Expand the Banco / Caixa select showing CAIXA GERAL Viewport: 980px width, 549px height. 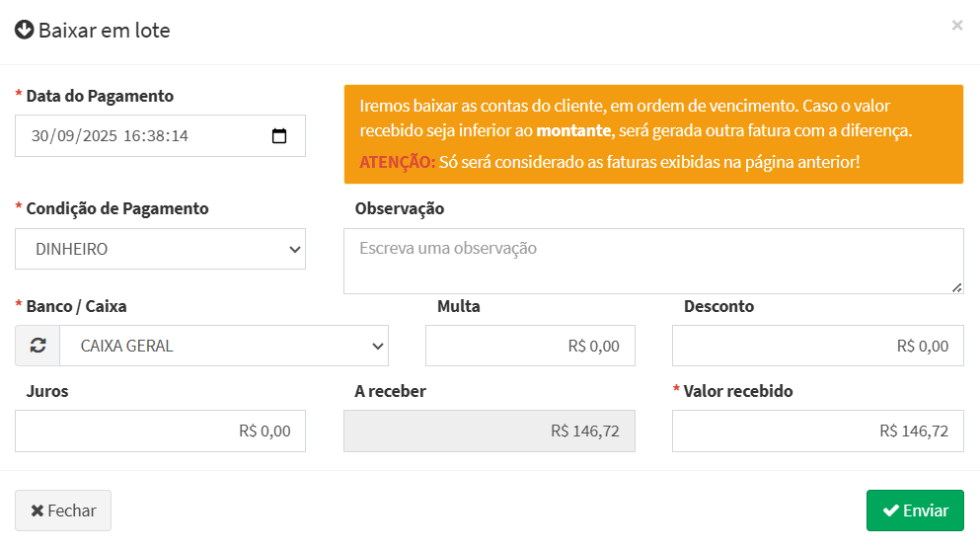[224, 346]
